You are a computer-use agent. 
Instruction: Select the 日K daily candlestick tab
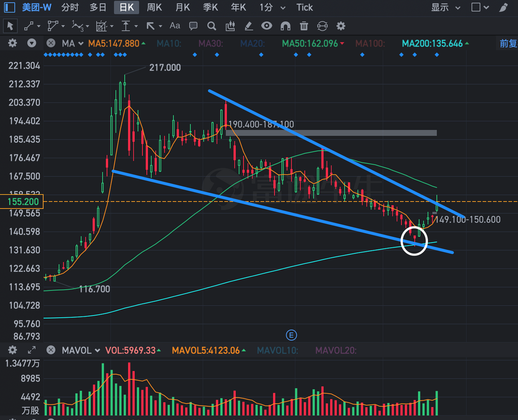click(x=127, y=7)
